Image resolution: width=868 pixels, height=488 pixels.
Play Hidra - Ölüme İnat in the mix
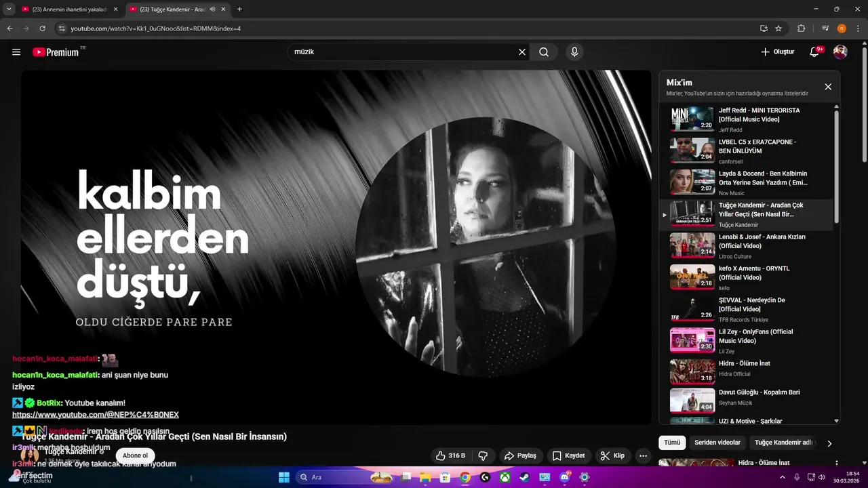(746, 371)
